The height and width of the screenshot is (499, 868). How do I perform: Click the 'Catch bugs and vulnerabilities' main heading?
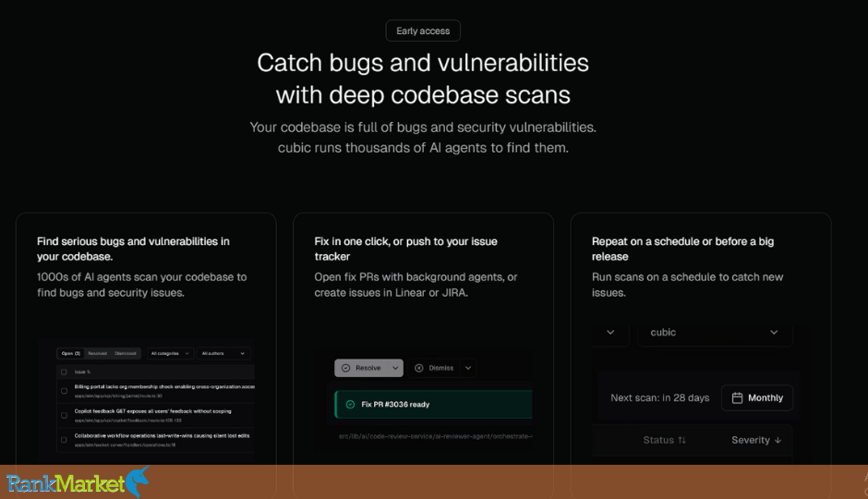[x=423, y=79]
